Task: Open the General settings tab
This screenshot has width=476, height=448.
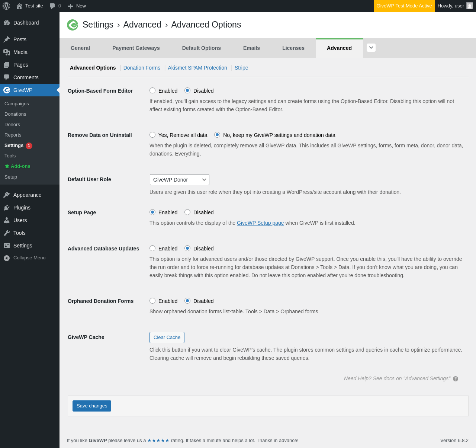Action: (x=80, y=48)
